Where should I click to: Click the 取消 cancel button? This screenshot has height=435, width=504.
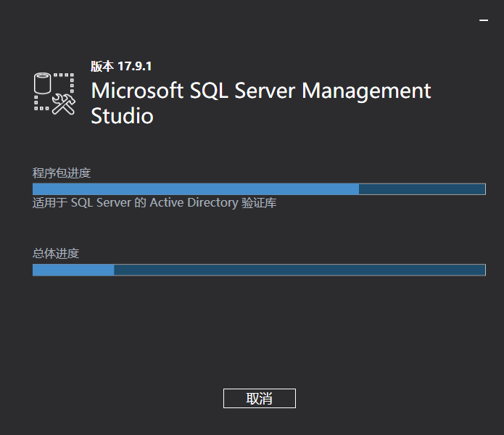[260, 398]
